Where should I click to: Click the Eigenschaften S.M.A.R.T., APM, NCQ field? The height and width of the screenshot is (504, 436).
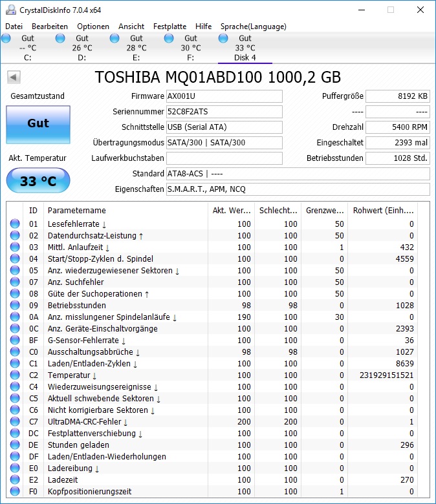pyautogui.click(x=298, y=189)
